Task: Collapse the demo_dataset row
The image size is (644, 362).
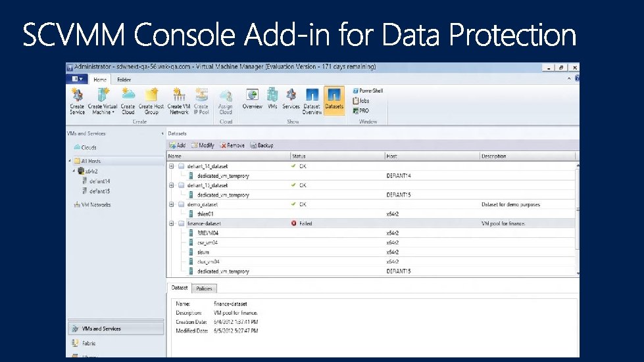Action: pos(171,204)
